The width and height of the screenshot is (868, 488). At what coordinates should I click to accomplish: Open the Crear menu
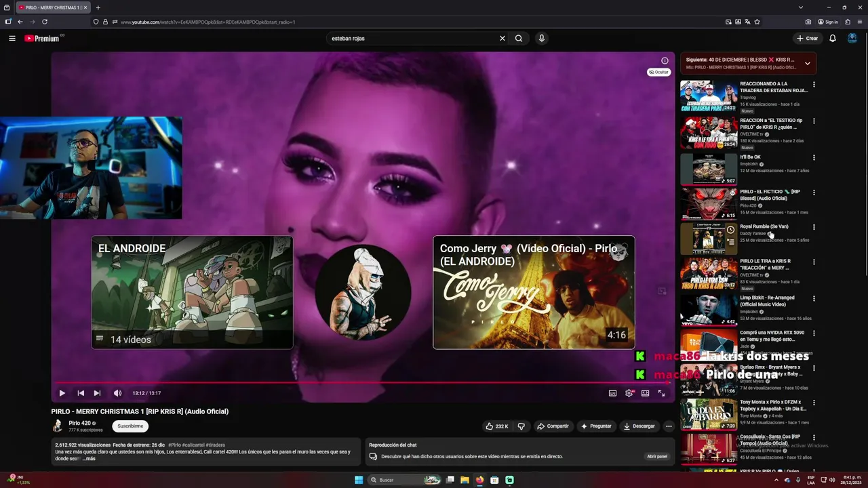808,39
